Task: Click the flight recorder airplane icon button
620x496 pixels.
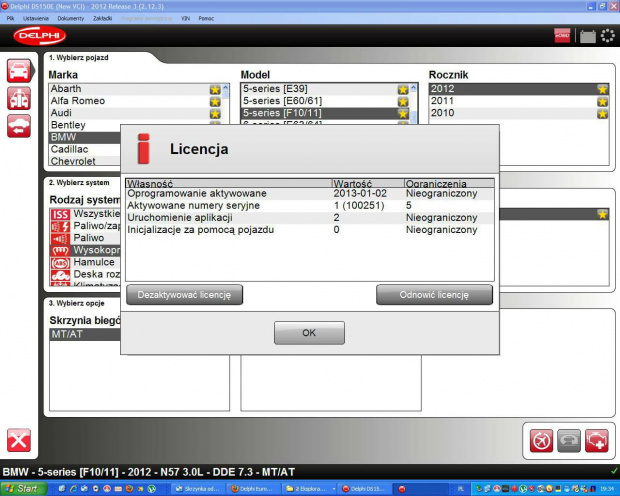Action: pos(541,440)
